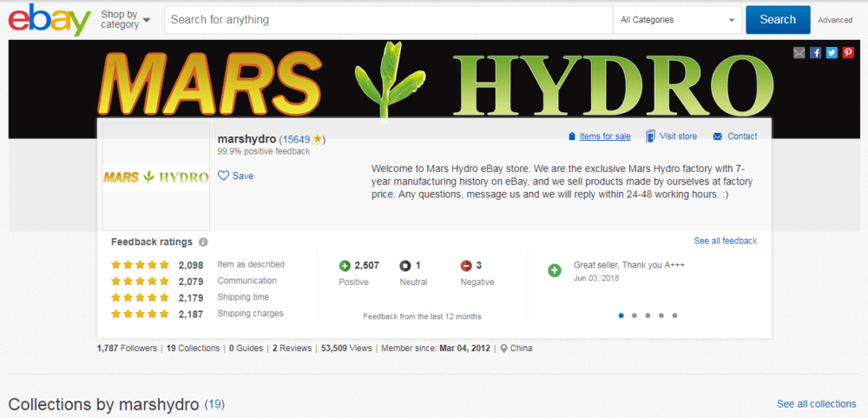Click red Negative feedback minus icon

click(x=466, y=266)
